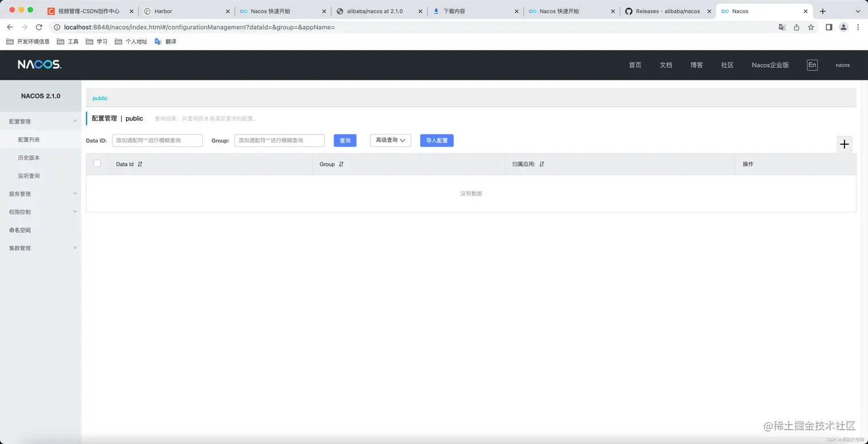The image size is (868, 444).
Task: Open the 开发环境信息 bookmark folder
Action: (x=28, y=41)
